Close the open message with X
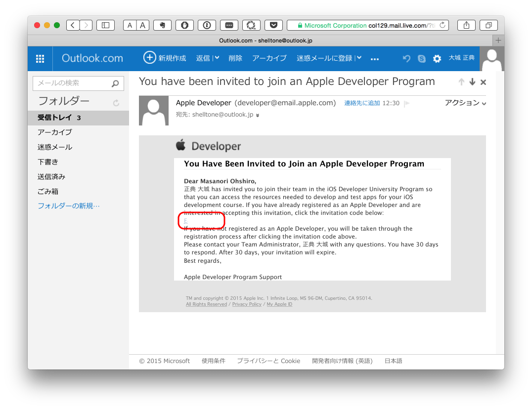 (484, 82)
